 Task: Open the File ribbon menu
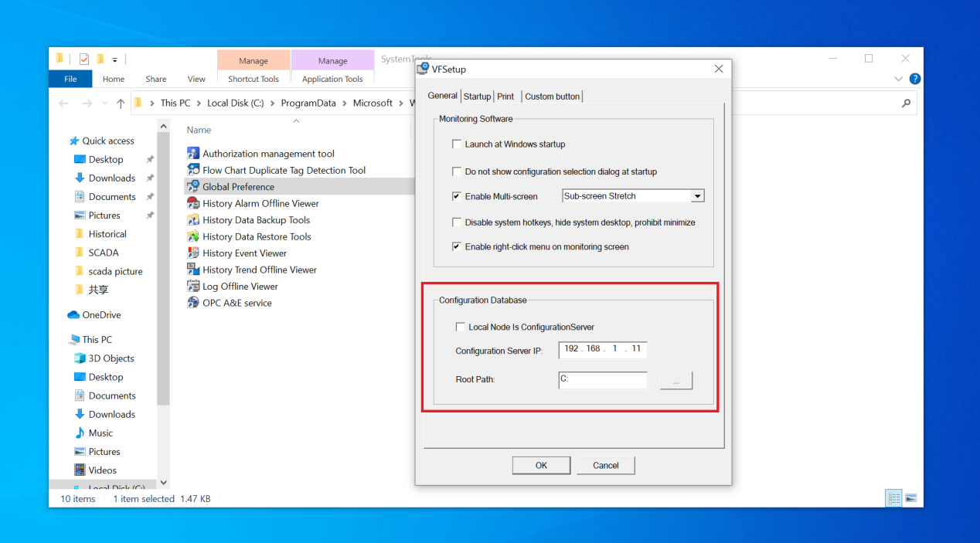click(70, 79)
